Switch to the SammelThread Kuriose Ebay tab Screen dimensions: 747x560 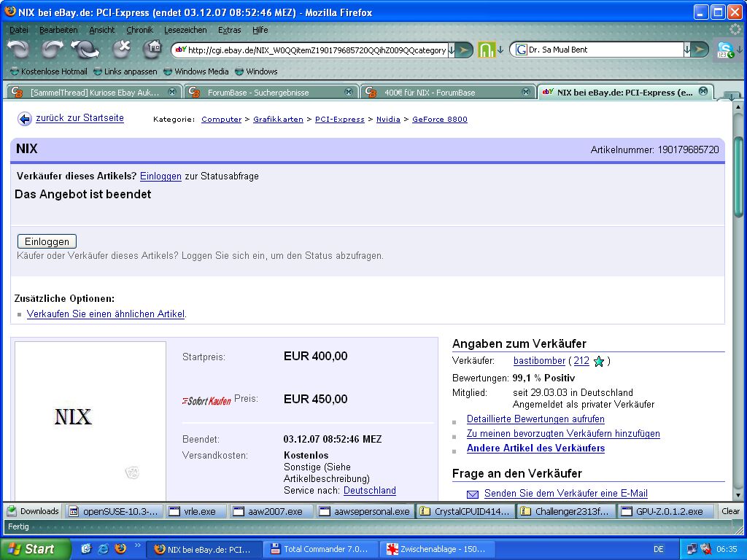[x=94, y=92]
